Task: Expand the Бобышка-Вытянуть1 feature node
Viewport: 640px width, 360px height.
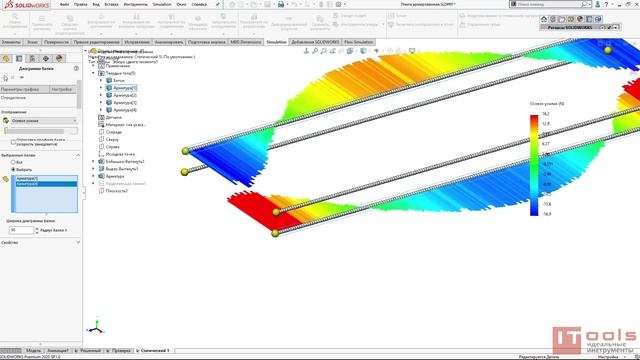Action: pos(94,161)
